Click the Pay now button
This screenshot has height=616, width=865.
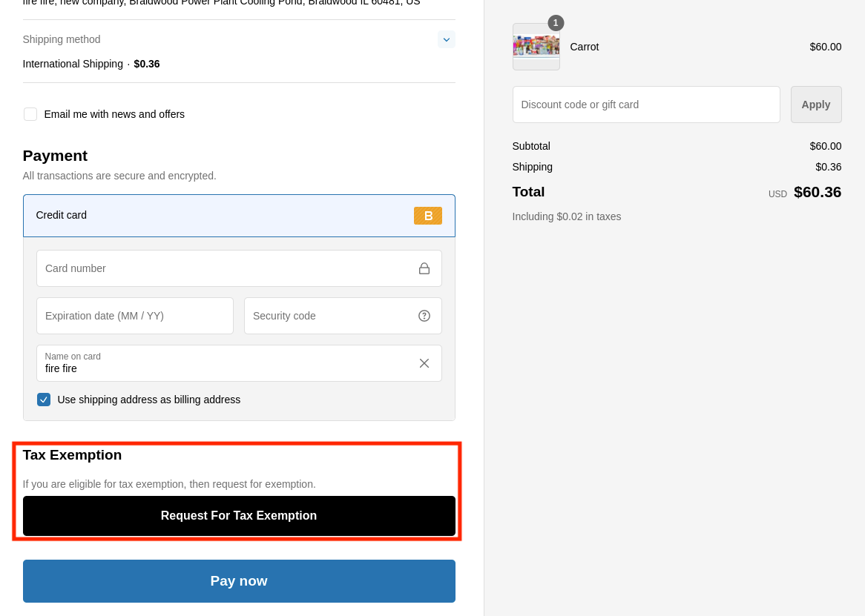click(x=239, y=580)
